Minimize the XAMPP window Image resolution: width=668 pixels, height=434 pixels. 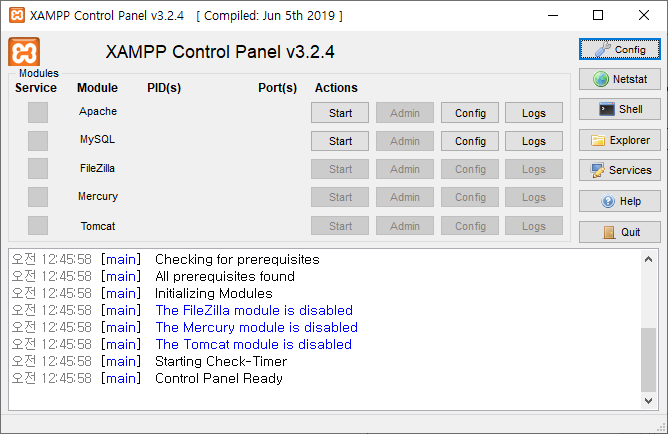coord(553,15)
